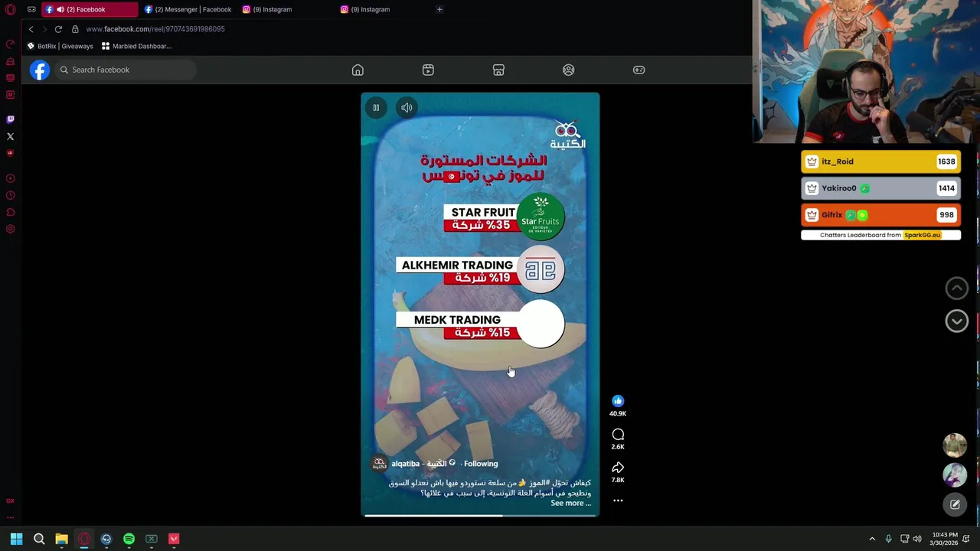This screenshot has height=551, width=980.
Task: Switch to second Instagram tab
Action: coord(381,9)
